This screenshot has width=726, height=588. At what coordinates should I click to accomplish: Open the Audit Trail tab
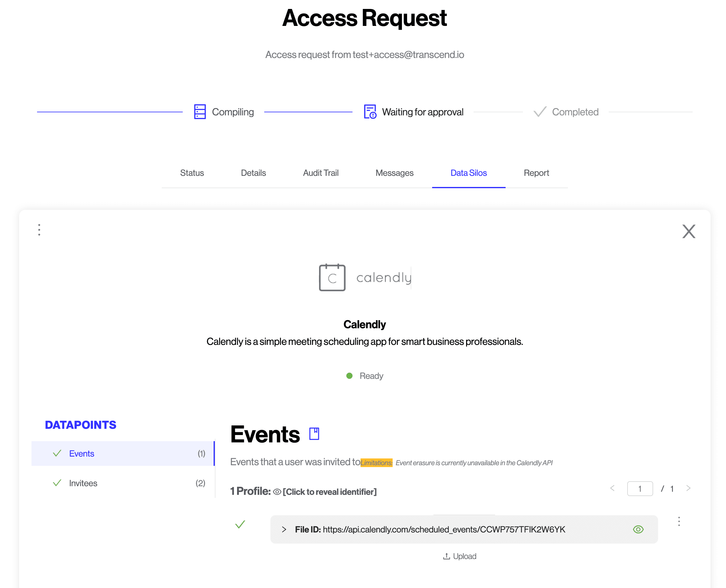click(x=320, y=173)
